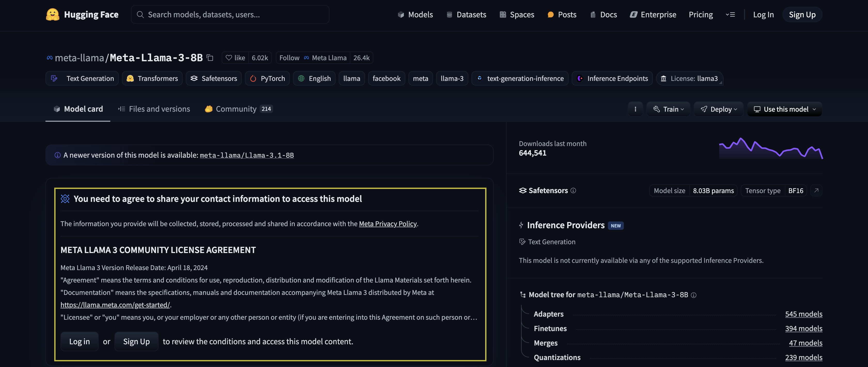Click the Model tree info icon
Screen dimensions: 868x367
point(693,295)
